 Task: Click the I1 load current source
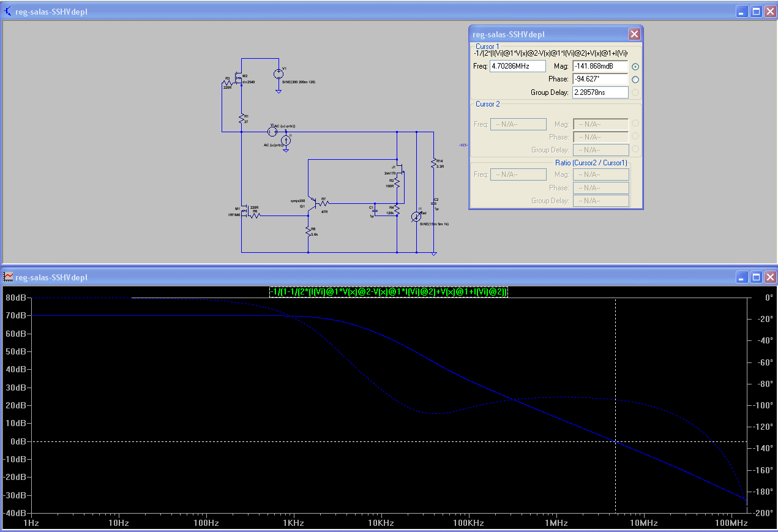click(x=416, y=217)
